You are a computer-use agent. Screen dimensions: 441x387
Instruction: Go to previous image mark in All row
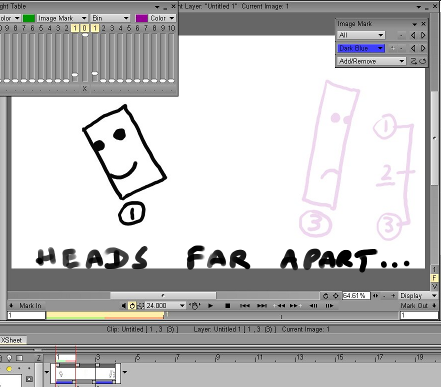coord(413,35)
